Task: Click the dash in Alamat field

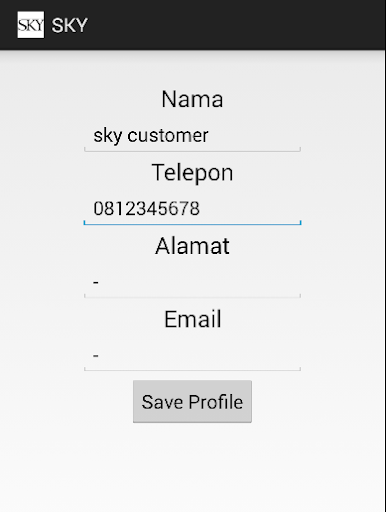Action: tap(96, 283)
